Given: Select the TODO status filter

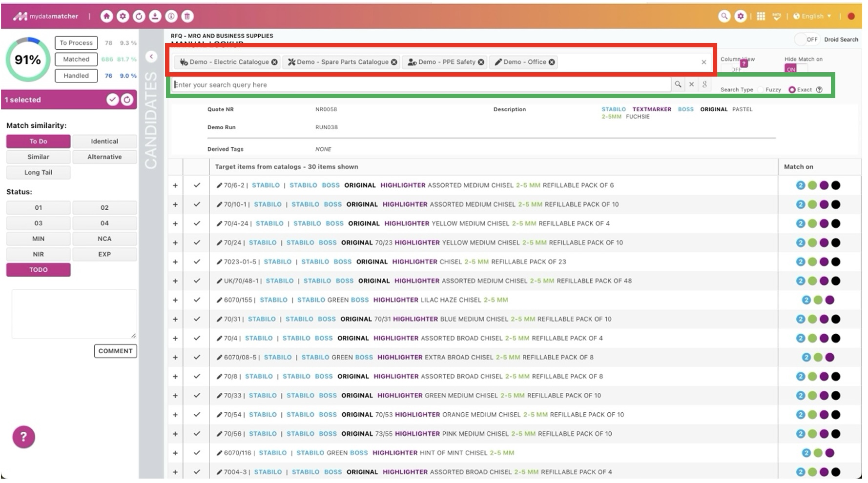Looking at the screenshot, I should tap(39, 270).
